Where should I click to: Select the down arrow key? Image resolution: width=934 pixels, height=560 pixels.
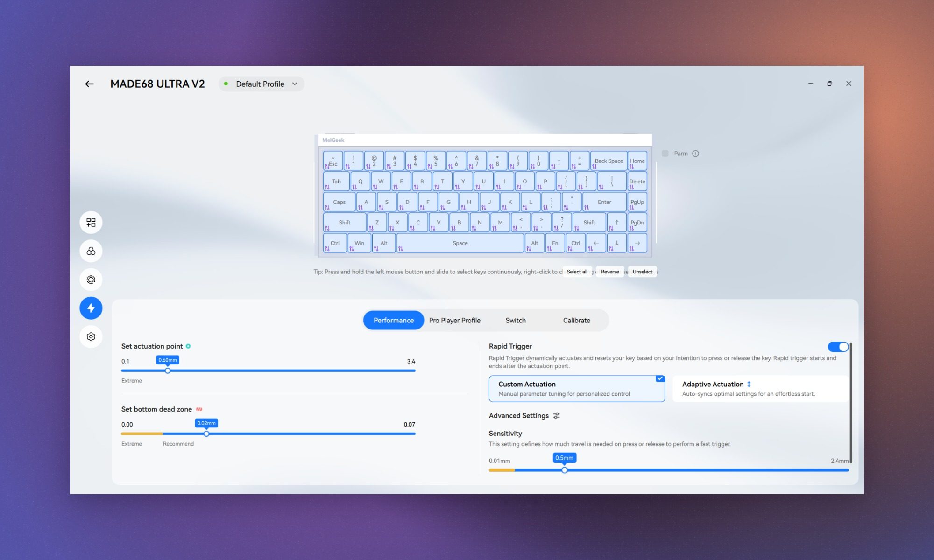(x=617, y=243)
